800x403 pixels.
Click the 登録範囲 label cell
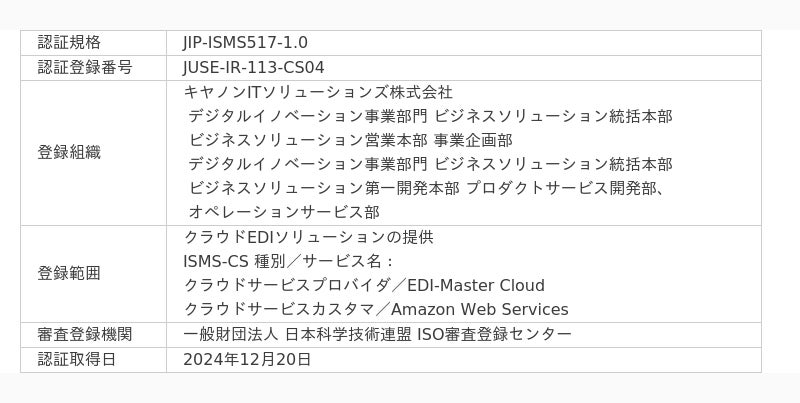69,273
